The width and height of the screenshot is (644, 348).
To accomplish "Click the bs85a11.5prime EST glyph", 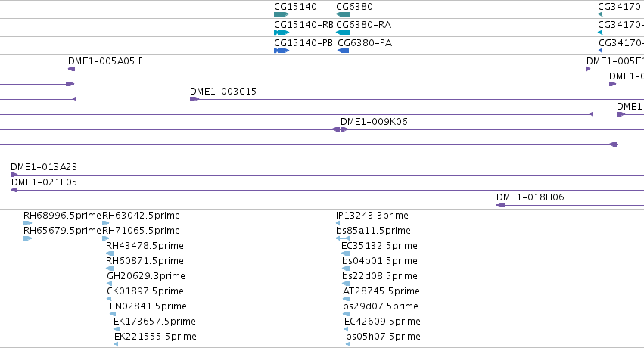I will click(343, 238).
